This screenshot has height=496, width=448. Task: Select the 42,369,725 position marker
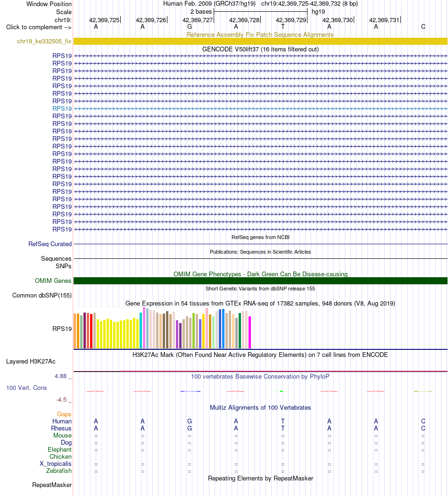pos(104,20)
